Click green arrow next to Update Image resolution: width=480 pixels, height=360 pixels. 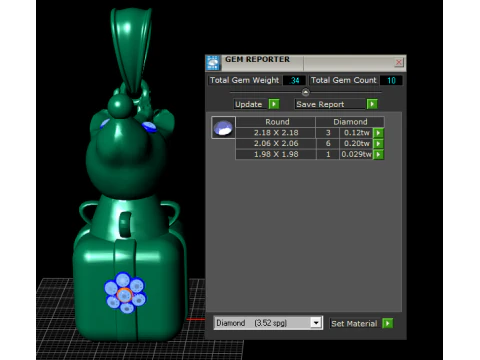pos(274,104)
